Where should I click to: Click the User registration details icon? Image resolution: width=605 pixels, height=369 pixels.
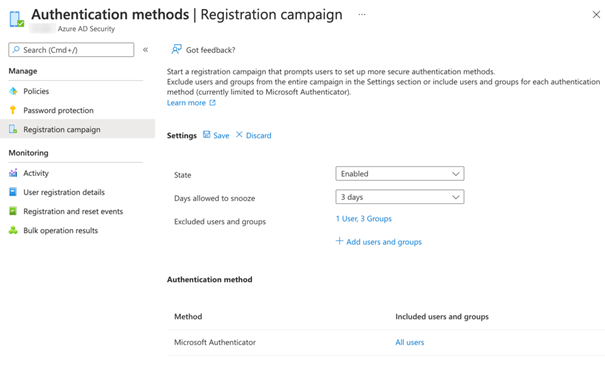point(13,192)
